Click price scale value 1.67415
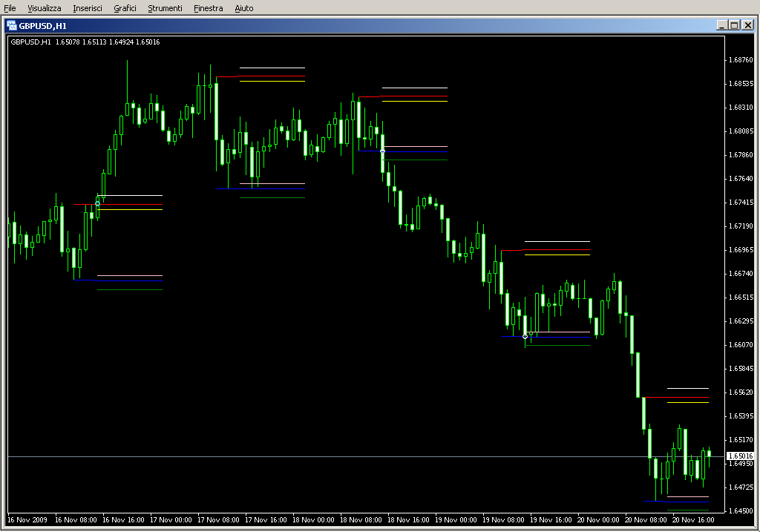This screenshot has width=760, height=532. pos(741,203)
